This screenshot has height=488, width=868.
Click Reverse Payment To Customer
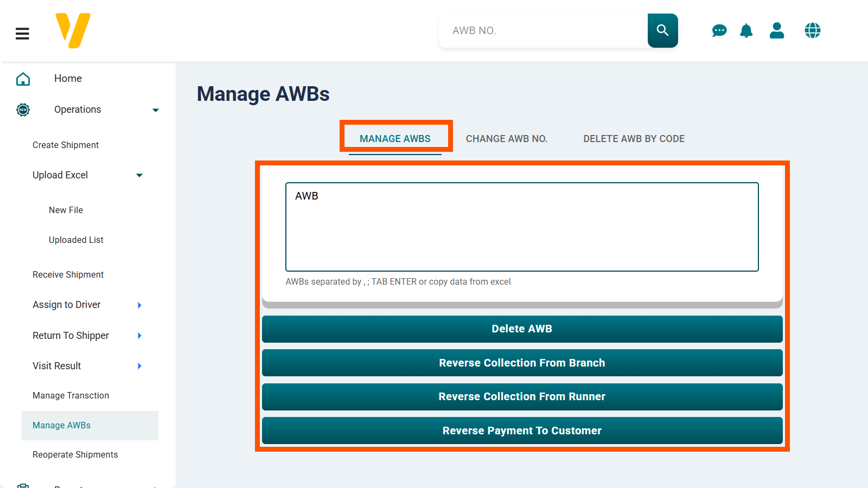click(x=521, y=430)
